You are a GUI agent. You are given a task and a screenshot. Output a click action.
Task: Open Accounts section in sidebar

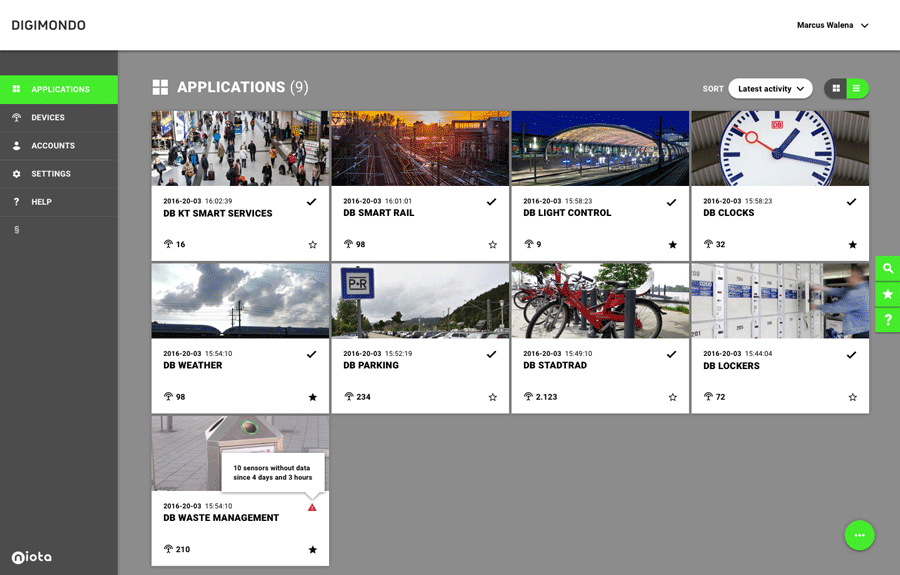[x=59, y=146]
